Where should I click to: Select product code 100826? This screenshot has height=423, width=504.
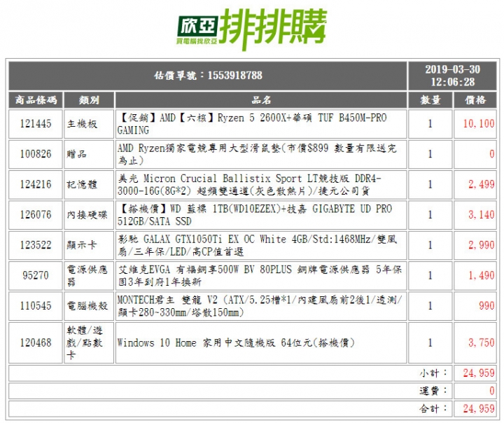(x=36, y=154)
